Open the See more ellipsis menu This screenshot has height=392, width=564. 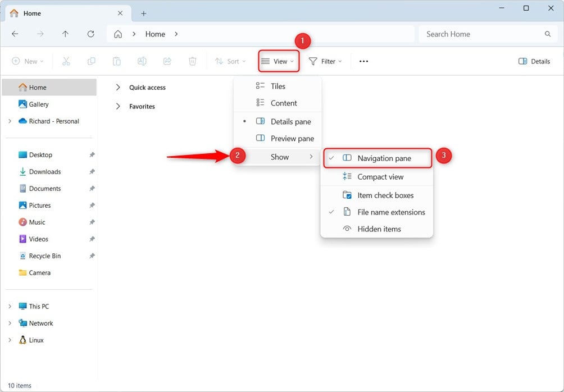(x=363, y=61)
